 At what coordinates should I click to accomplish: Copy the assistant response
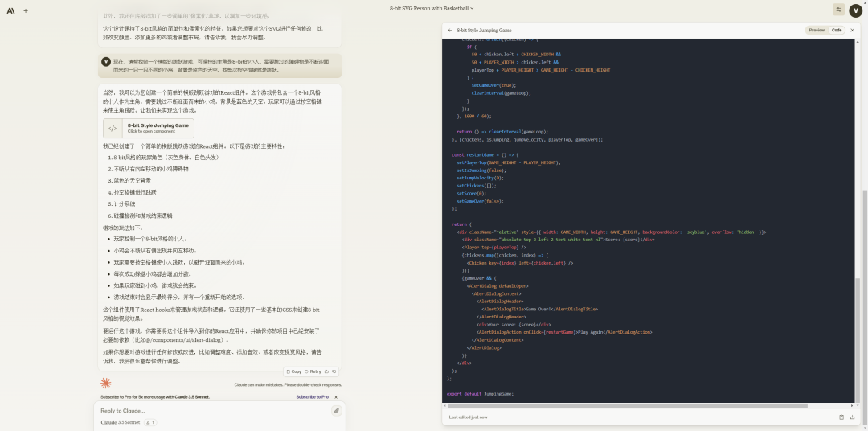(293, 371)
